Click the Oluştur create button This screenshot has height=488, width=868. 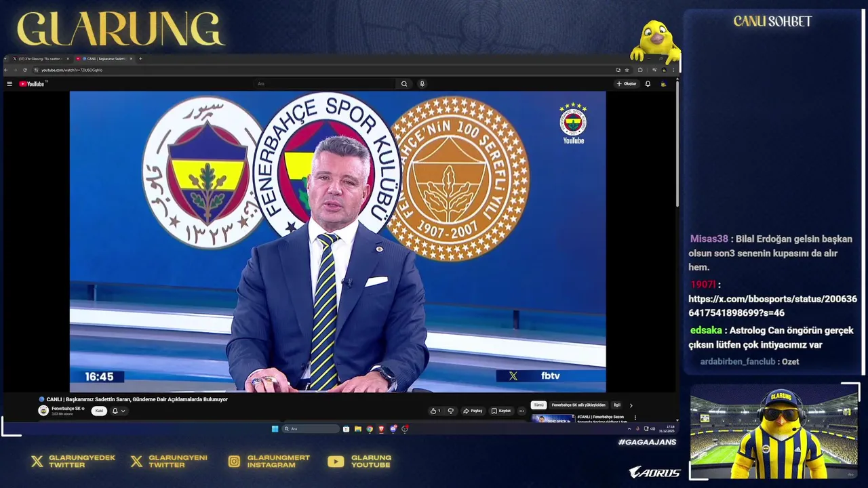627,84
